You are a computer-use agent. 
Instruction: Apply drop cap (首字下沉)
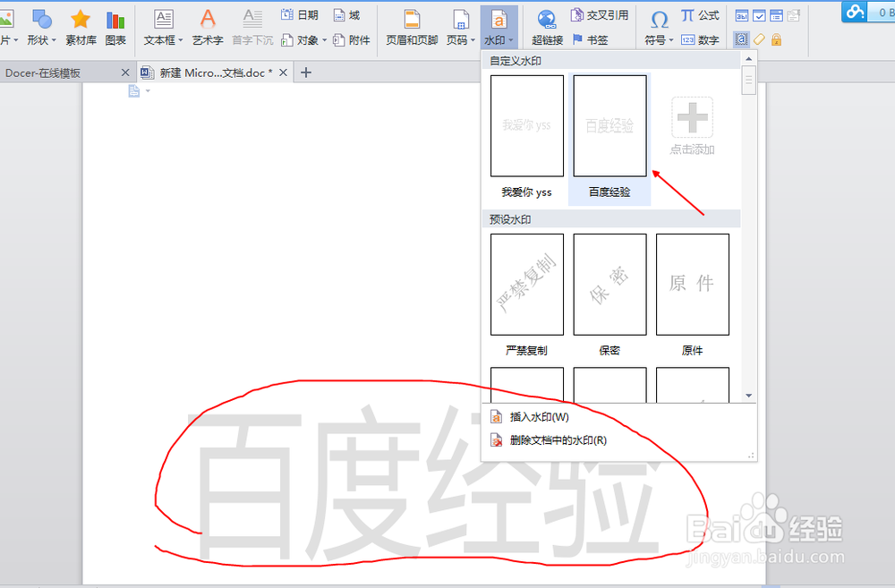(252, 28)
